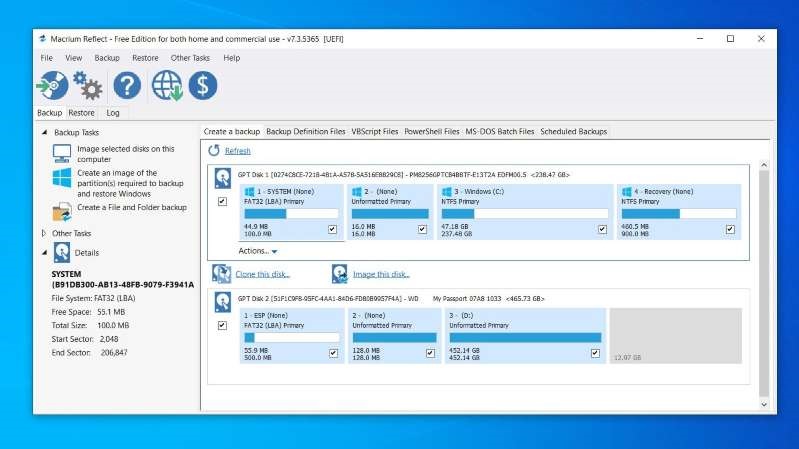
Task: Open the File menu
Action: coord(46,58)
